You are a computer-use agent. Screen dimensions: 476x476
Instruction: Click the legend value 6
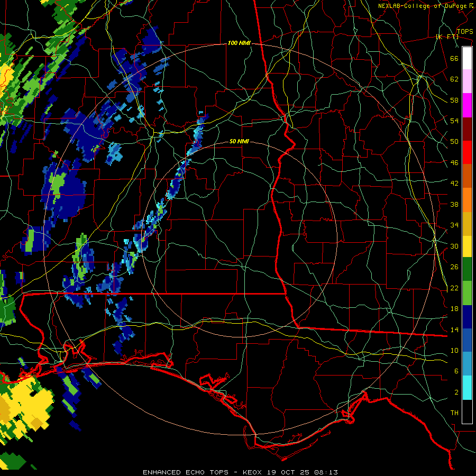point(456,371)
